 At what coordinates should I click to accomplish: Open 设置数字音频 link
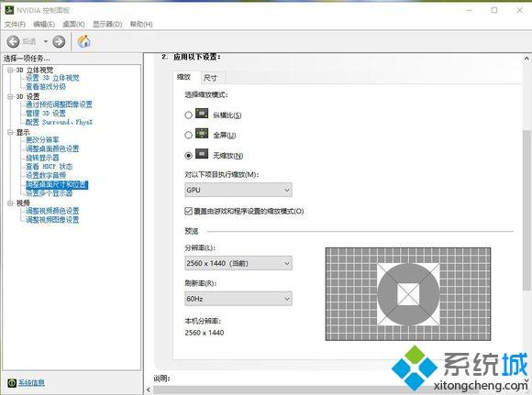46,175
